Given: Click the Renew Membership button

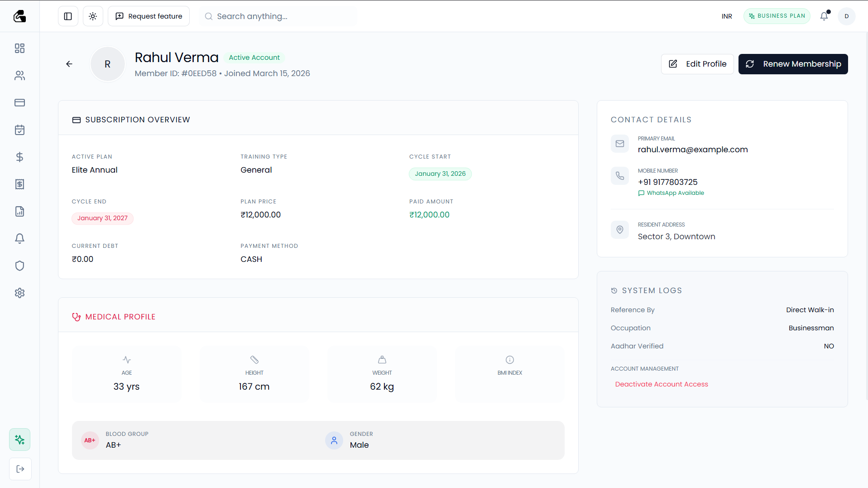Looking at the screenshot, I should (793, 64).
